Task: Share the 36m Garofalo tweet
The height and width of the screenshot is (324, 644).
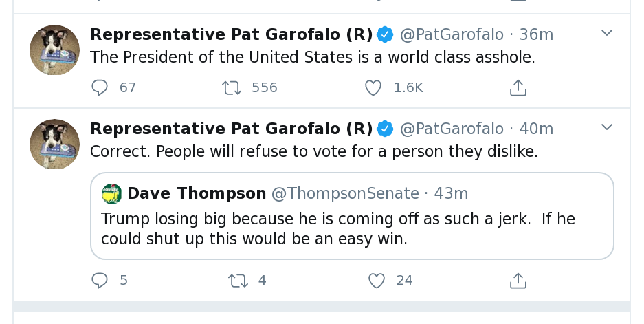Action: click(518, 87)
